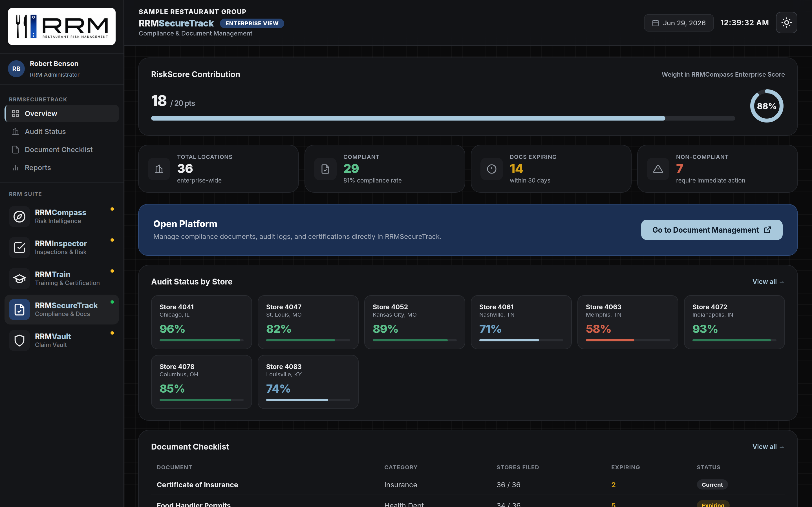Click the Total Locations building icon
This screenshot has width=812, height=507.
pyautogui.click(x=159, y=169)
